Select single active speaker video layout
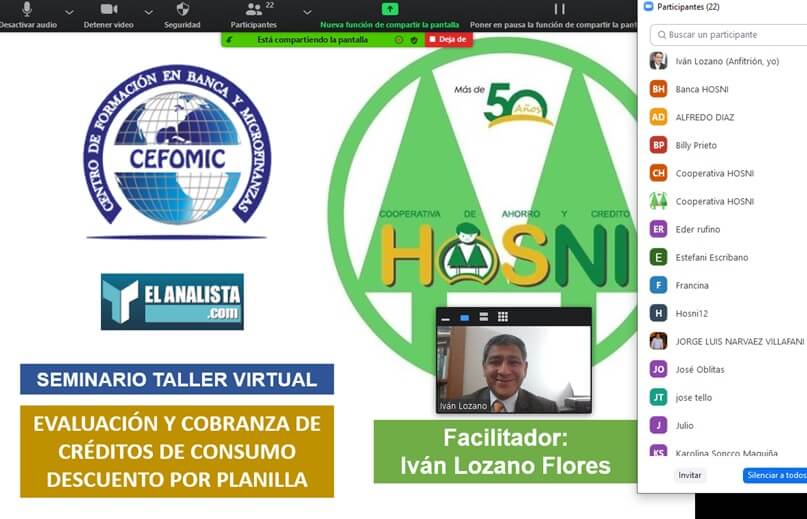This screenshot has height=519, width=807. pos(465,318)
